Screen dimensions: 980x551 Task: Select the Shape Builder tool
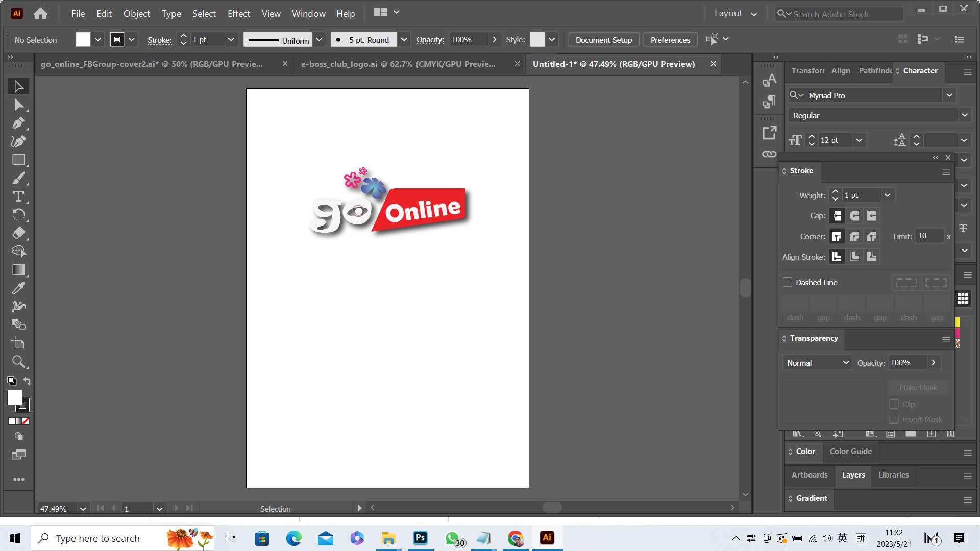tap(18, 252)
